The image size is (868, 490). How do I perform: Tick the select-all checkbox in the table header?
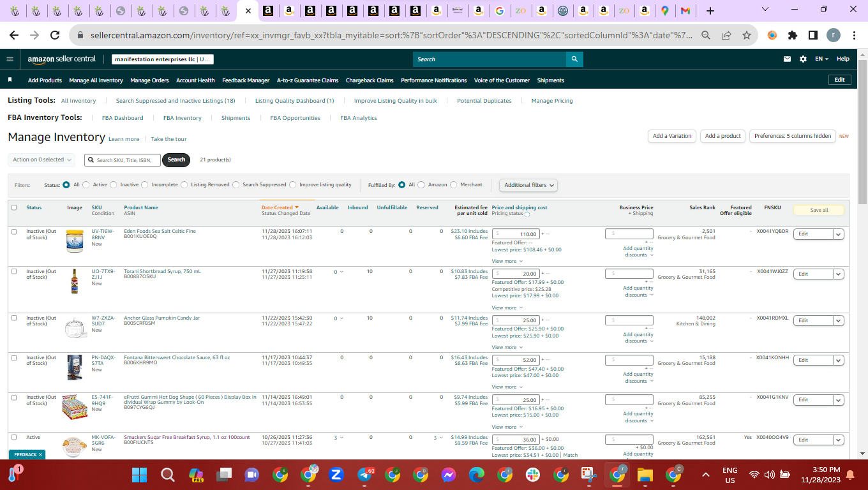(14, 207)
